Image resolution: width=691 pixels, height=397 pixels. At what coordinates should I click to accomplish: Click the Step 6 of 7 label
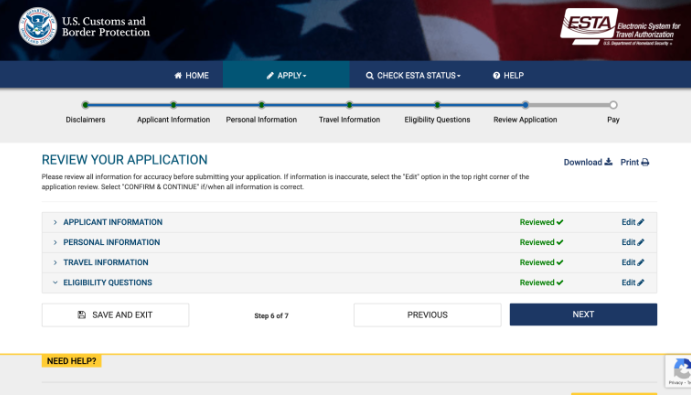point(271,315)
